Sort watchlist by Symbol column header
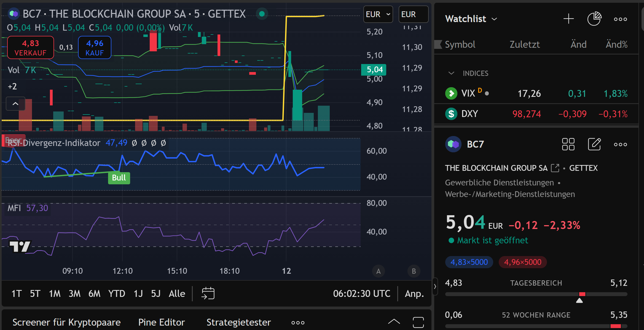 (460, 44)
